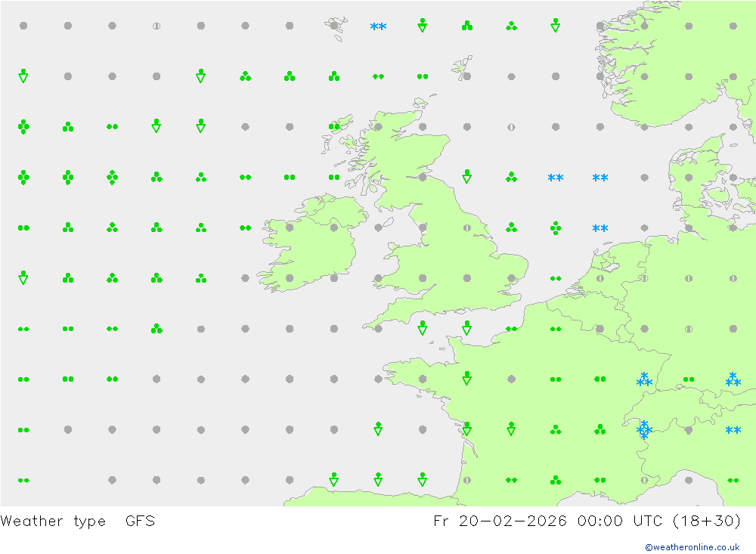Click the four-dot heavy rain symbol in the North Sea
Image resolution: width=756 pixels, height=554 pixels.
tap(556, 227)
